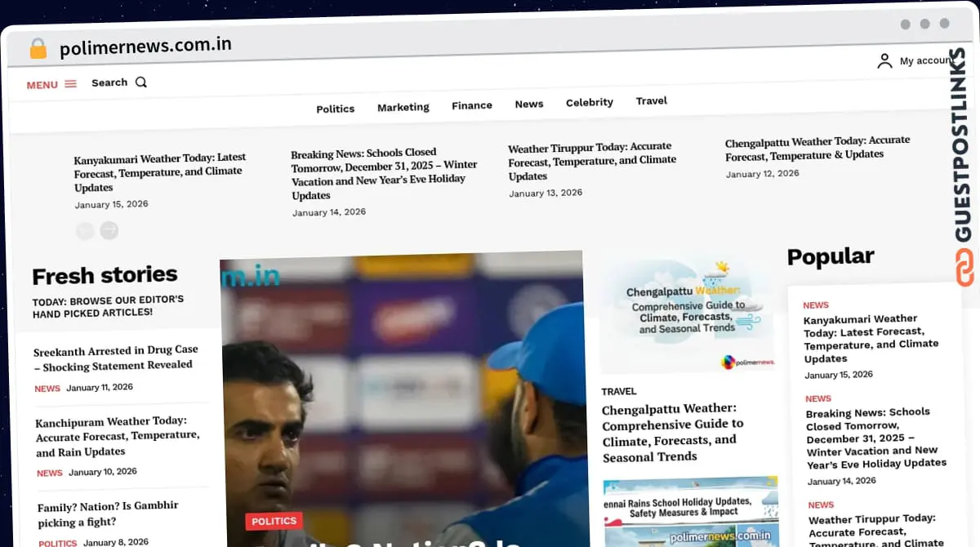Viewport: 980px width, 547px height.
Task: Click date January 12, 2026 under Chengalpattu headline
Action: [763, 174]
